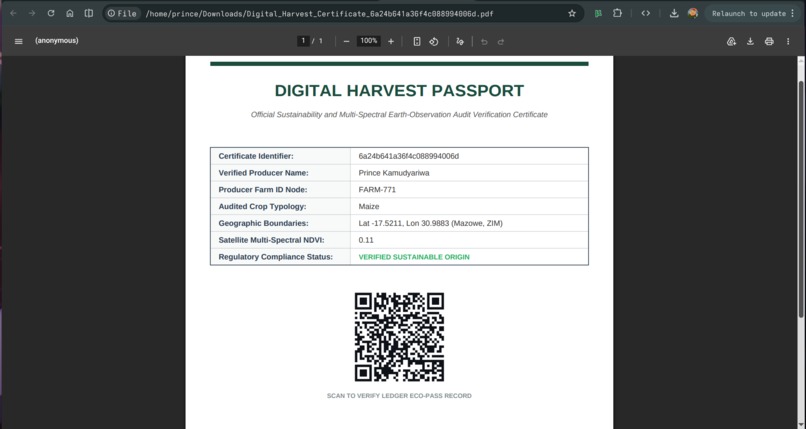Select certificate ID value 6a24b641a36f4c088994006d

coord(409,156)
